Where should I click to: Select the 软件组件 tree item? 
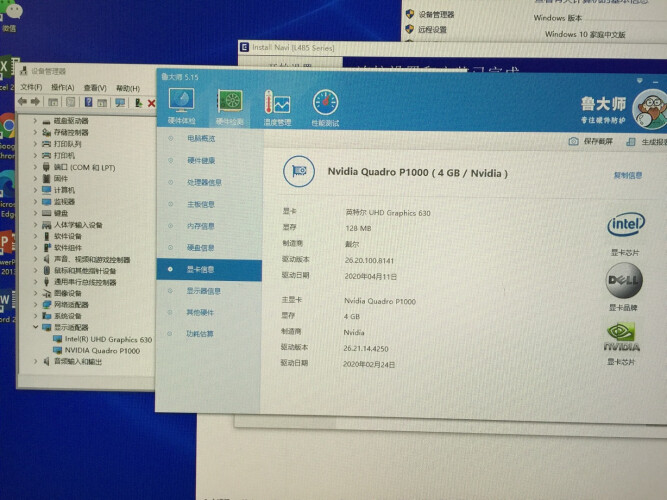(68, 248)
